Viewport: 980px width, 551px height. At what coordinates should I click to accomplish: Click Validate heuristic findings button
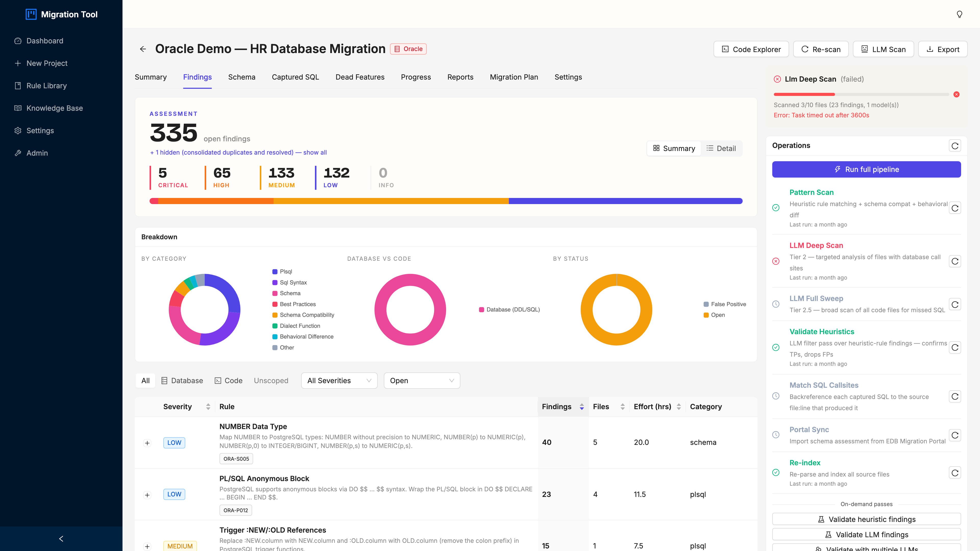pyautogui.click(x=866, y=519)
